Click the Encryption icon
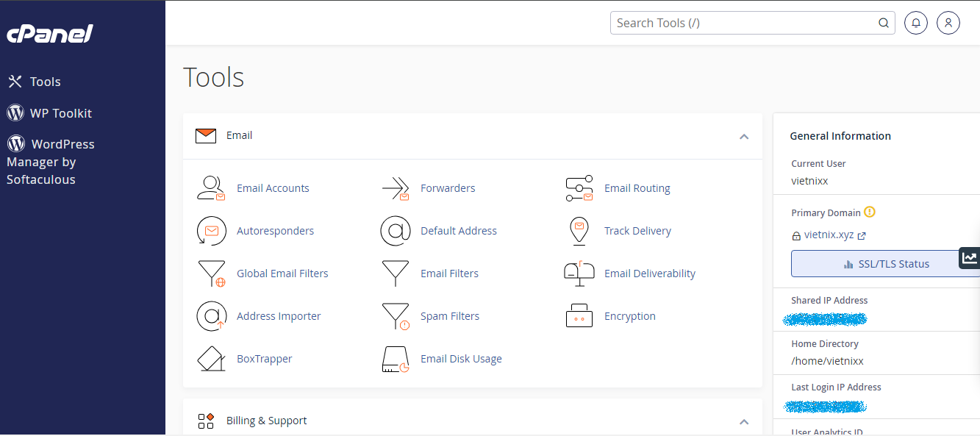This screenshot has height=436, width=980. 579,316
